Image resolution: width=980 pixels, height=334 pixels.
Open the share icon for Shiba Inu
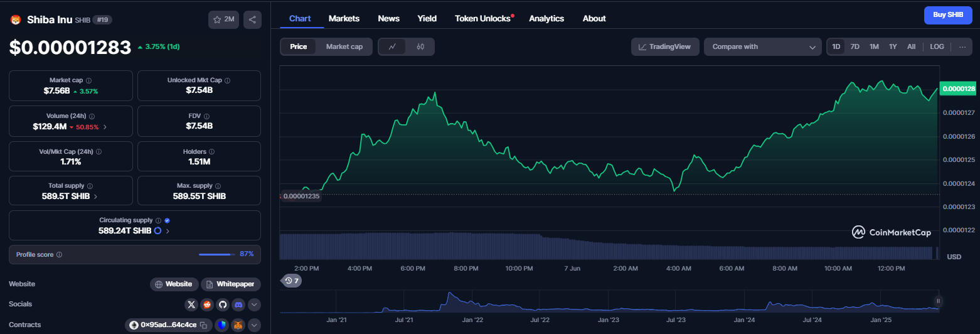[x=252, y=19]
